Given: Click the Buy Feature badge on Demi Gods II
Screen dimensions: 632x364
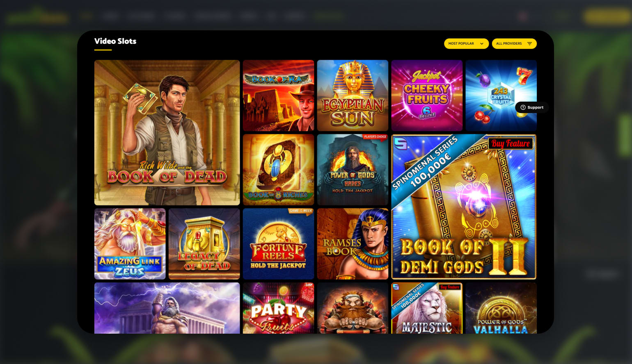Looking at the screenshot, I should [511, 143].
